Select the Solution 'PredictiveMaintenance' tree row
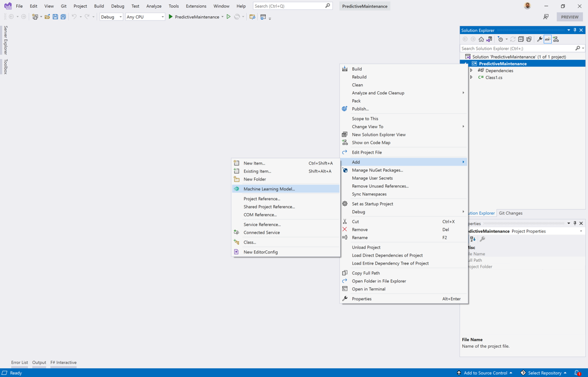The height and width of the screenshot is (377, 588). pyautogui.click(x=522, y=57)
